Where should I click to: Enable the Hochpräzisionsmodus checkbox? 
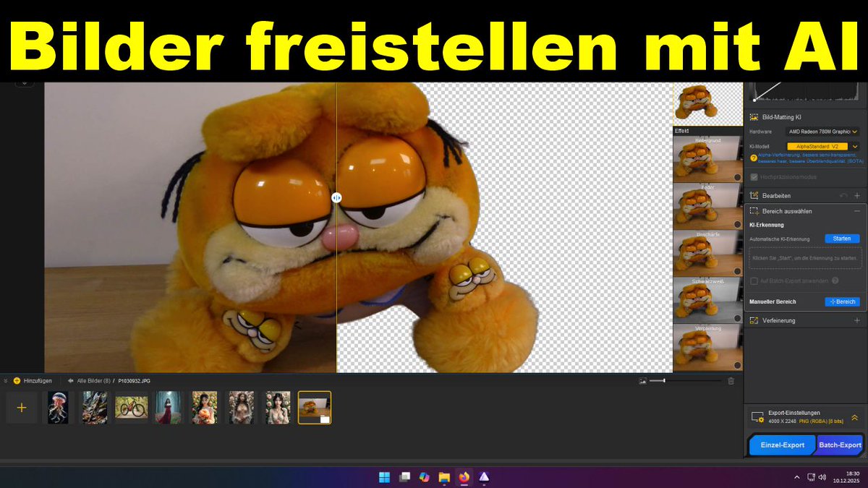tap(754, 176)
